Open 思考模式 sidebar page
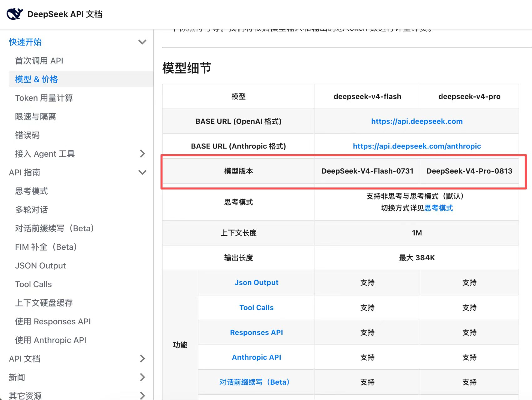The image size is (532, 400). [x=31, y=191]
